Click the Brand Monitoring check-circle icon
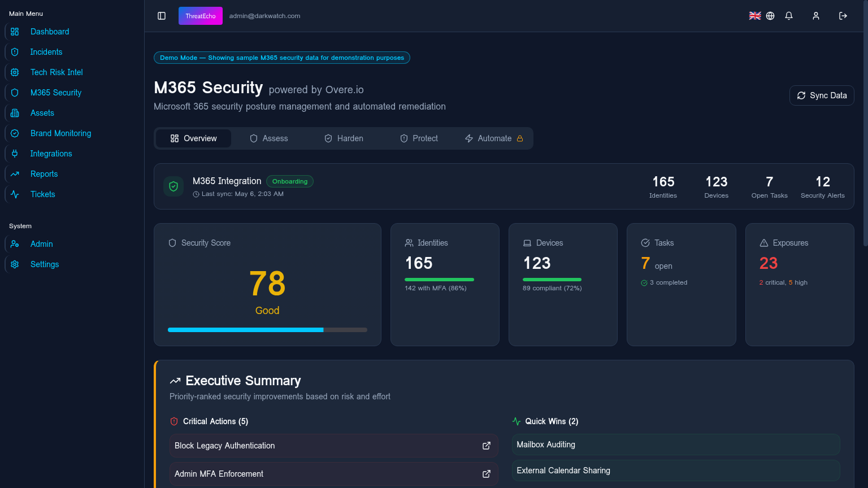The width and height of the screenshot is (868, 488). [x=15, y=133]
